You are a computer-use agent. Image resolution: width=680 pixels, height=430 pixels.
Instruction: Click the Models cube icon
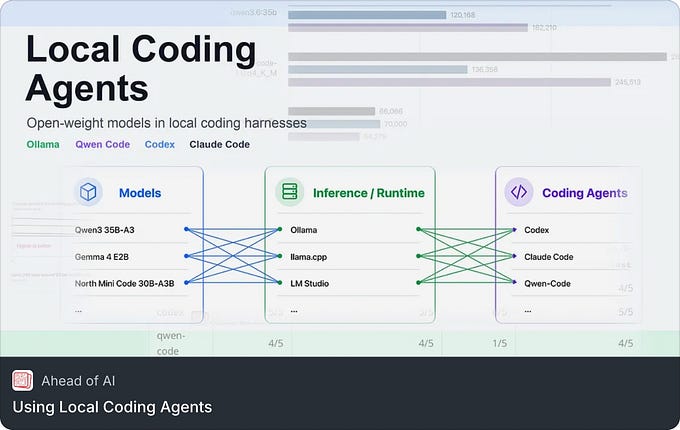pyautogui.click(x=88, y=192)
